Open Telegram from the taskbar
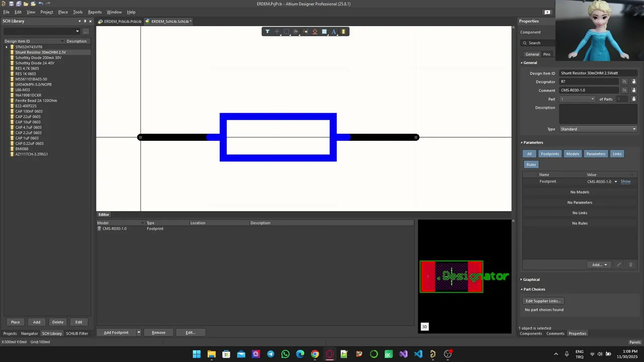 pos(271,354)
